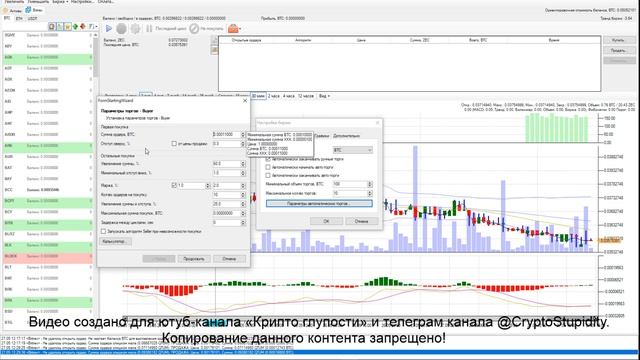The image size is (640, 360).
Task: Click Отмена in the settings dialog
Action: pyautogui.click(x=362, y=221)
